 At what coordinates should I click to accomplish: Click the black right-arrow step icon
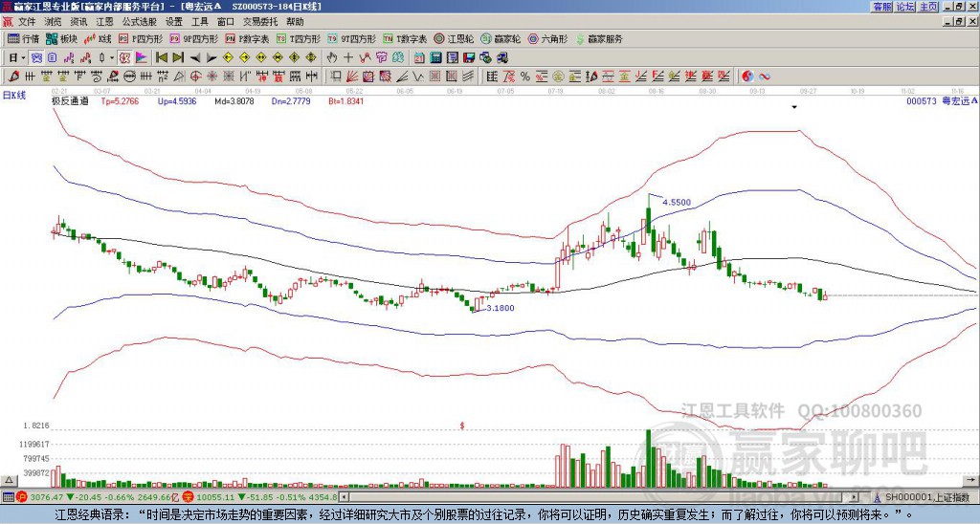[212, 58]
